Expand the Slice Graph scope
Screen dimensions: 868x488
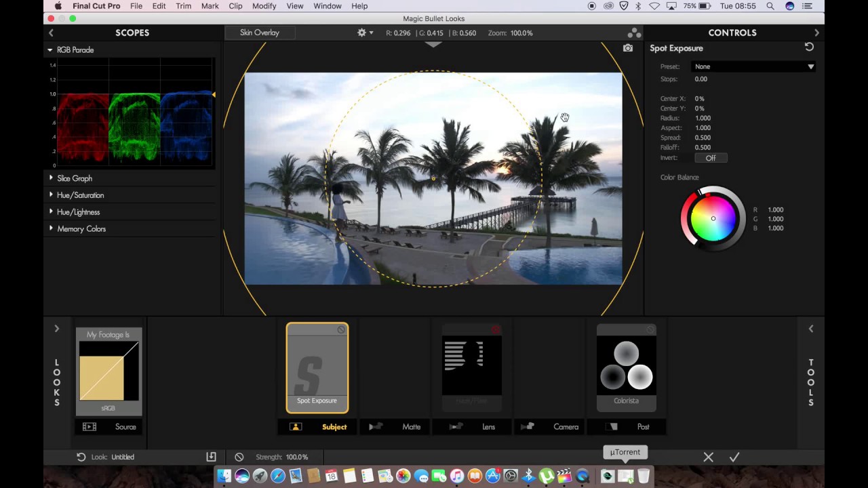[x=51, y=178]
